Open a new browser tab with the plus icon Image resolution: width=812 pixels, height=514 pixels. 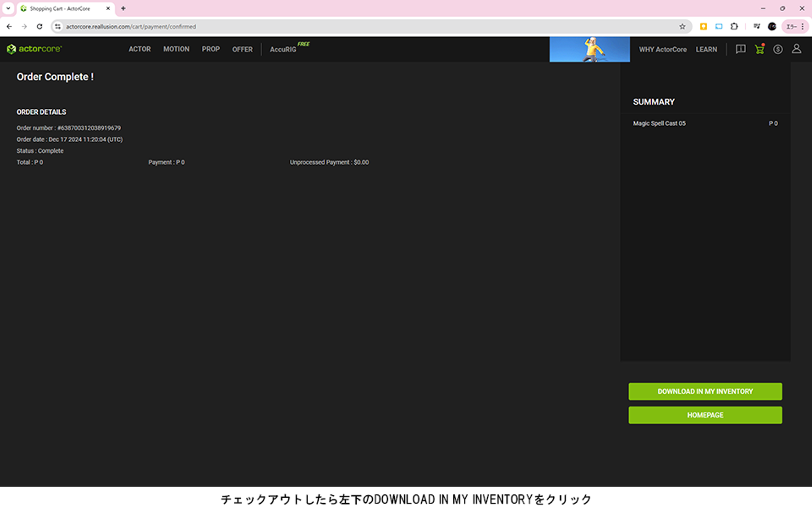point(123,8)
